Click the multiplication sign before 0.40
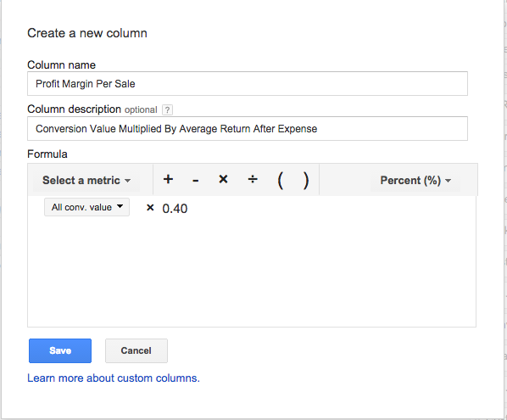Screen dimensions: 507x420 tap(150, 207)
